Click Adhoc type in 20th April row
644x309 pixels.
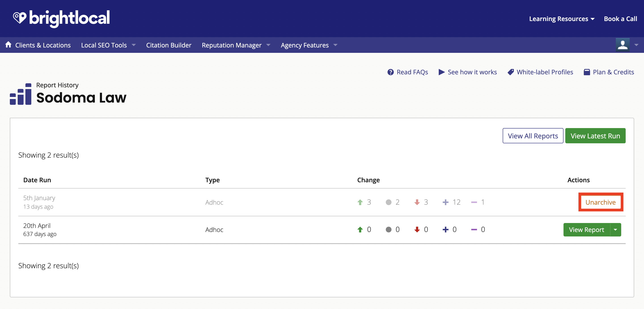click(x=214, y=230)
